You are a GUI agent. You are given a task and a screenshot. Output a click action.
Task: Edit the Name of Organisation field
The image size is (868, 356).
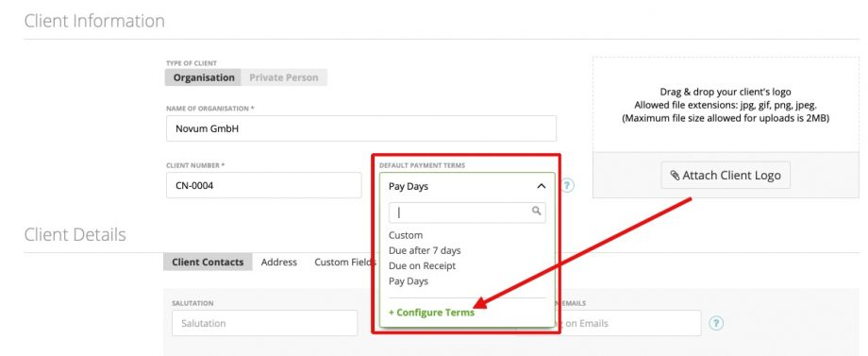click(361, 128)
